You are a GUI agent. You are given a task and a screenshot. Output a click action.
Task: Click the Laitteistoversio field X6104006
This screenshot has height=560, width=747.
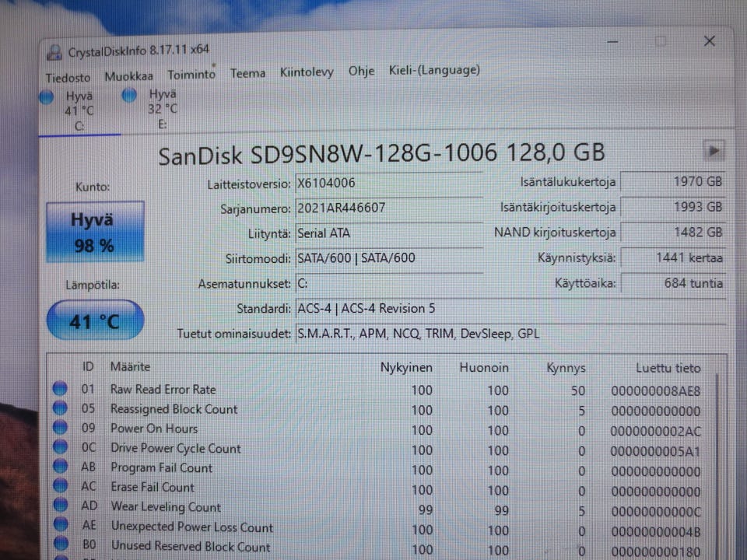tap(389, 184)
